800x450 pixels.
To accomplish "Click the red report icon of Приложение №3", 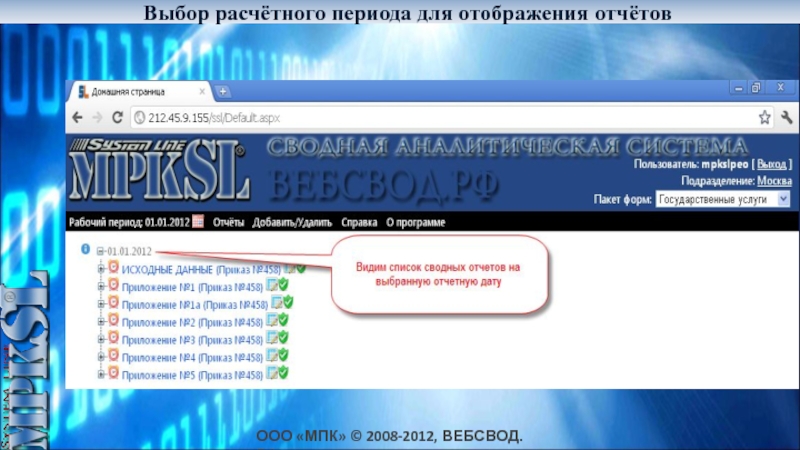I will pos(113,338).
